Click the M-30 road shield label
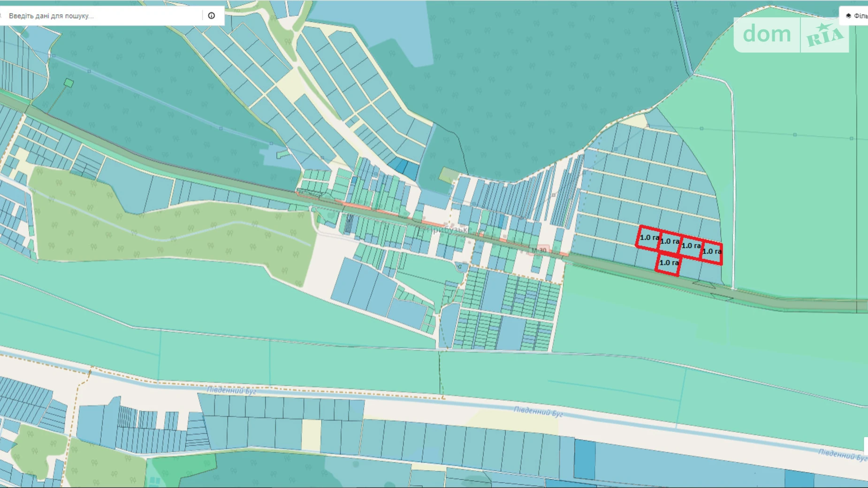The height and width of the screenshot is (488, 868). pyautogui.click(x=539, y=251)
